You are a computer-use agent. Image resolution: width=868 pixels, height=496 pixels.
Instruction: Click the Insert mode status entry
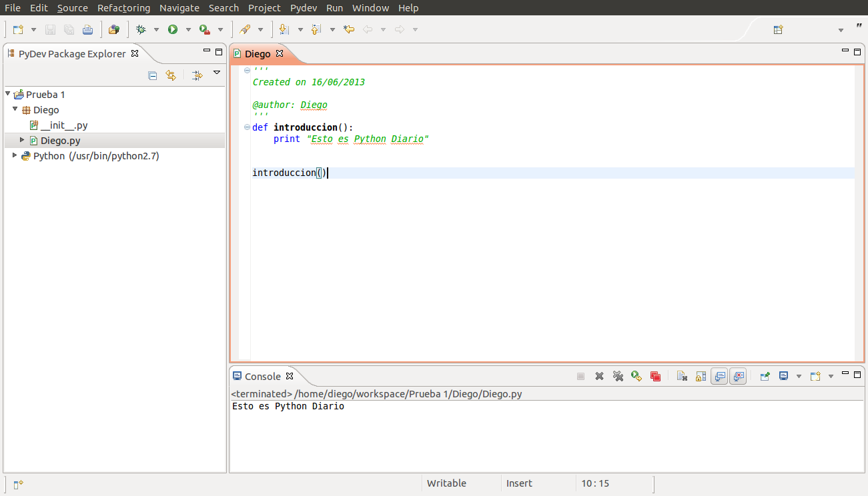click(x=519, y=483)
